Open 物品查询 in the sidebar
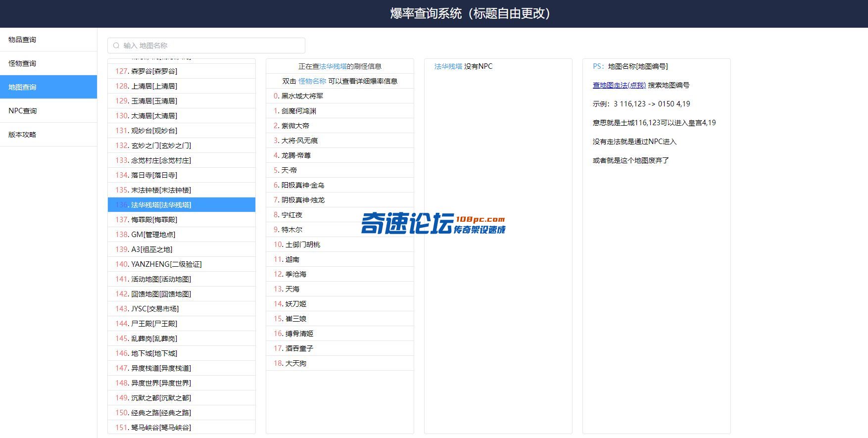The width and height of the screenshot is (868, 438). click(48, 40)
